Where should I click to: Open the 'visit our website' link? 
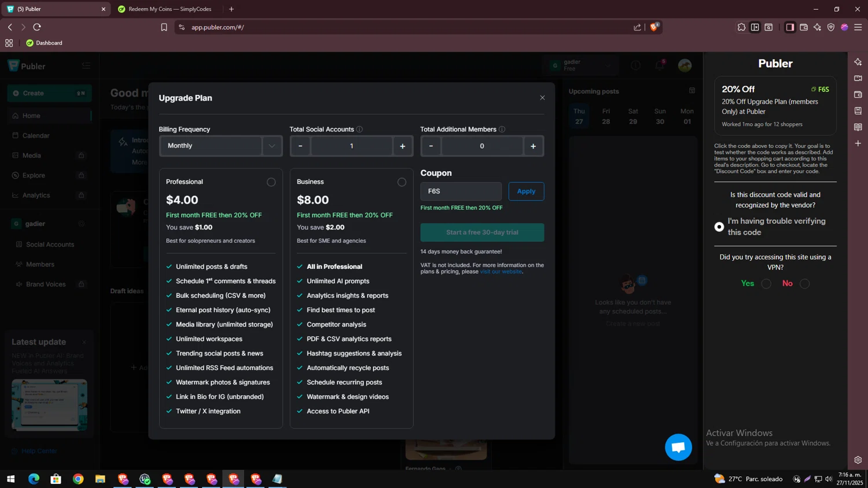[x=501, y=272]
